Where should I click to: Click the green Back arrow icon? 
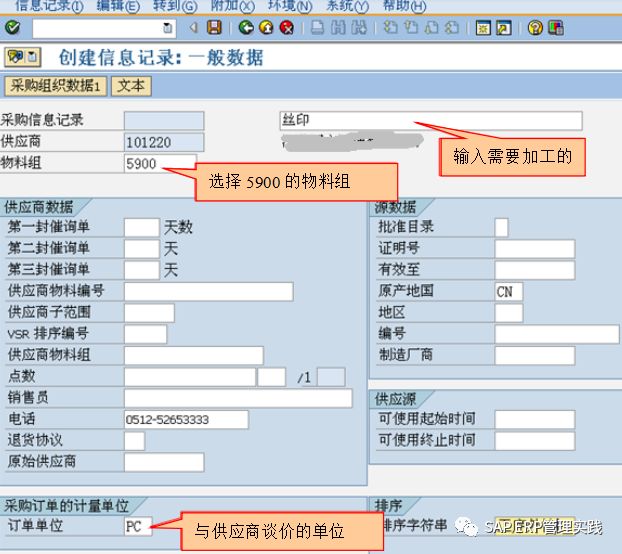click(x=246, y=28)
